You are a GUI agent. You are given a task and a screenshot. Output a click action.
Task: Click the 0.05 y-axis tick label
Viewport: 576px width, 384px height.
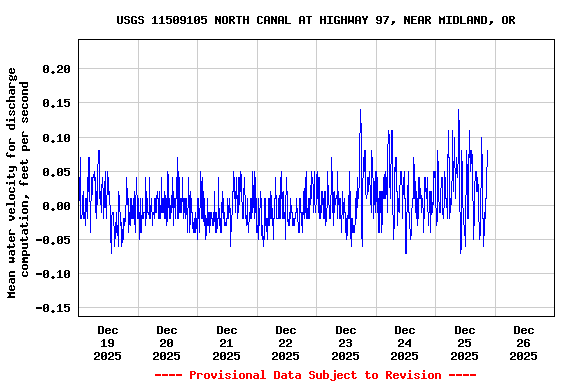pos(56,172)
